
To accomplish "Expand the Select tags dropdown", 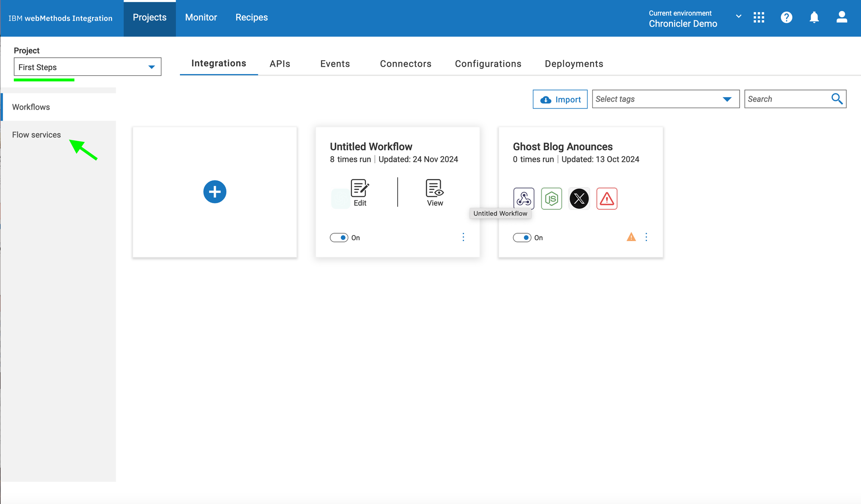I will pyautogui.click(x=666, y=99).
